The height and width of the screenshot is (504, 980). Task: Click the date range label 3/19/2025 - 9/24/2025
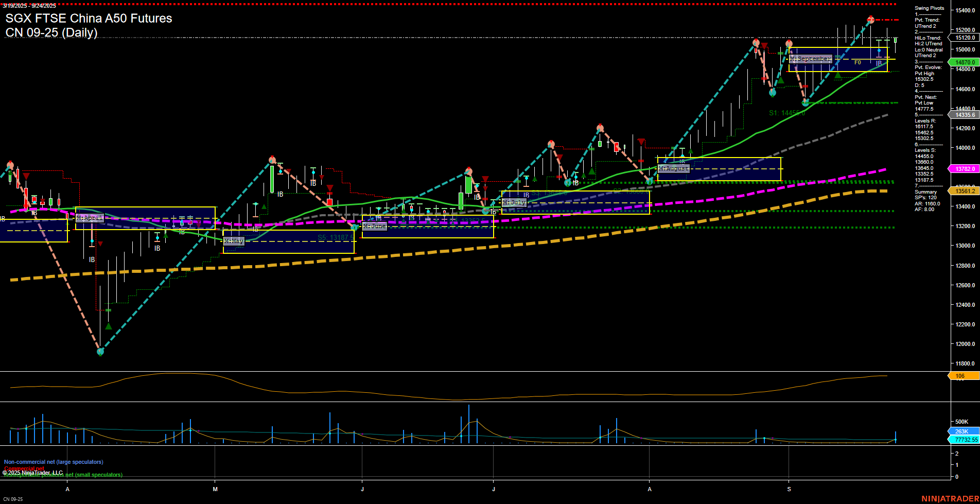pyautogui.click(x=29, y=6)
